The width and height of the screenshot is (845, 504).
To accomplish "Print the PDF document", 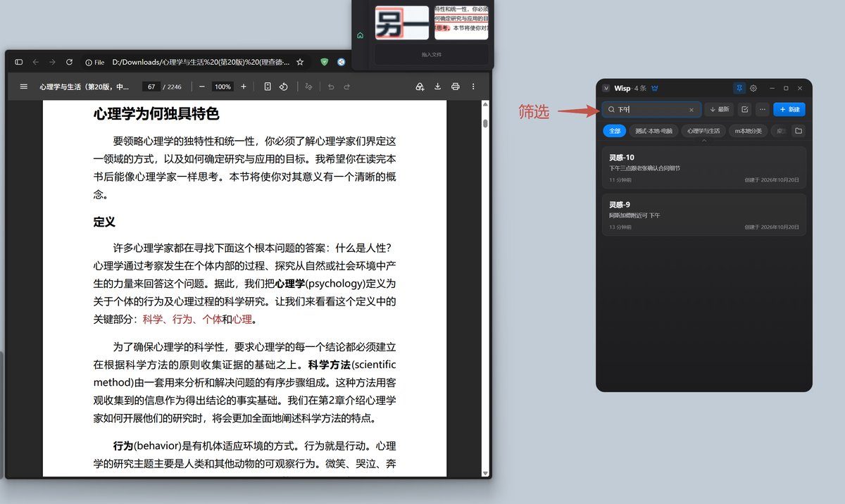I will (x=456, y=87).
